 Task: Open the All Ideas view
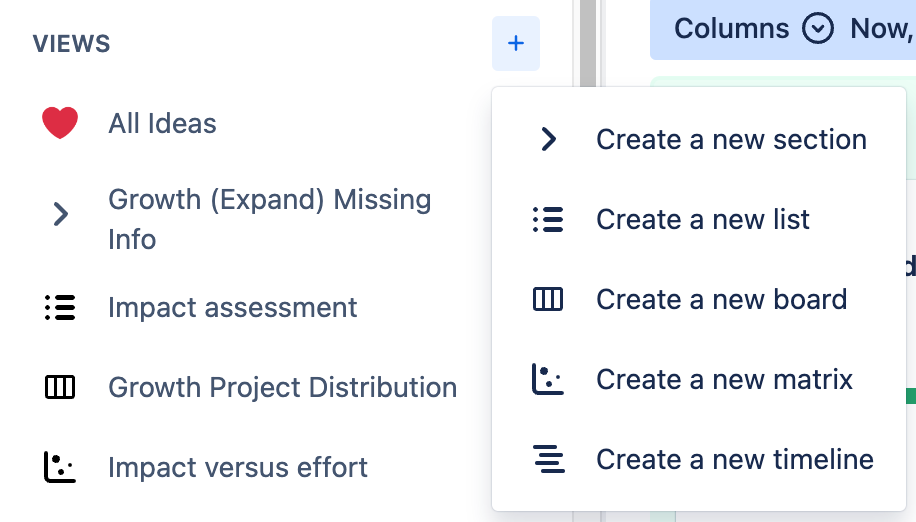click(162, 123)
